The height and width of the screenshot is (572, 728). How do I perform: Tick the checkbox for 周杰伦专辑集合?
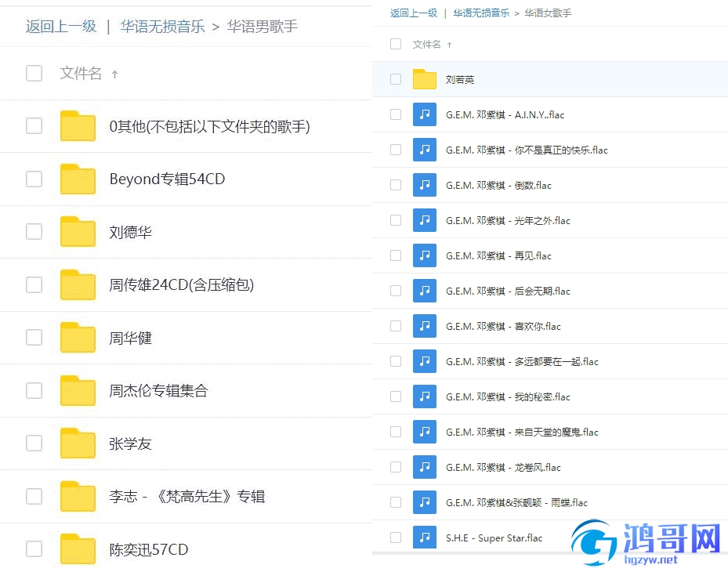34,390
